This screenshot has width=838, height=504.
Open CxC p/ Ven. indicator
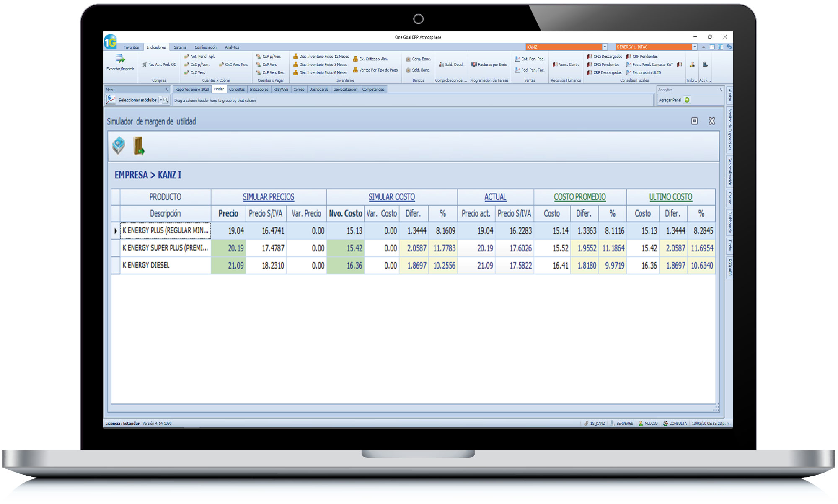(197, 65)
